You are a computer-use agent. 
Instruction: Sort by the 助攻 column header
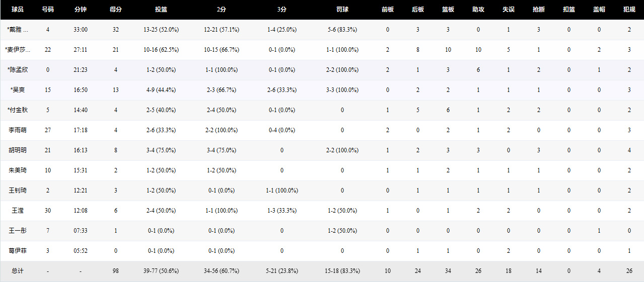pos(478,10)
